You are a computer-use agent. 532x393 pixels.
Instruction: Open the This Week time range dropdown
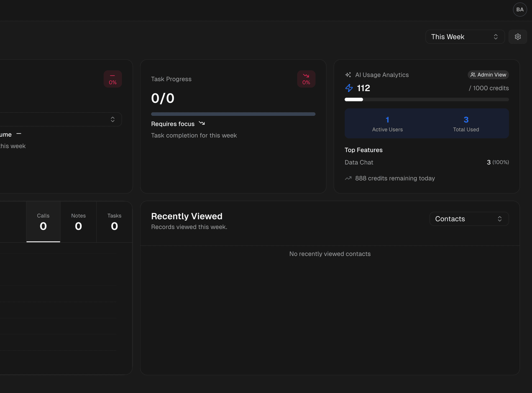(x=465, y=37)
